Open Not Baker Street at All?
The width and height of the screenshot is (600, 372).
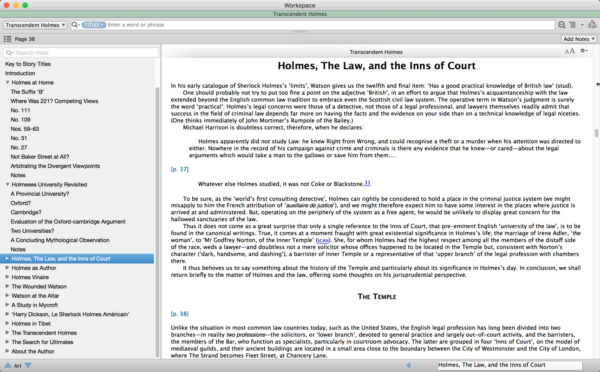point(40,157)
